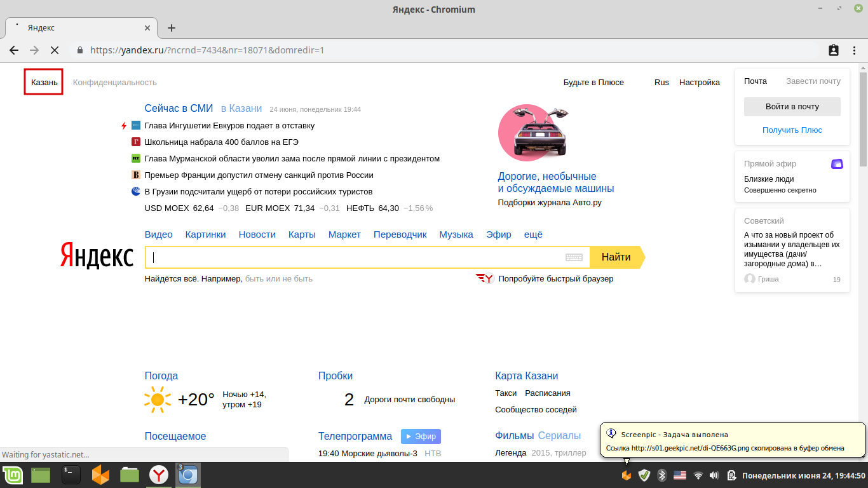Click the blue Эфир button by Телепрограмма

click(x=421, y=437)
